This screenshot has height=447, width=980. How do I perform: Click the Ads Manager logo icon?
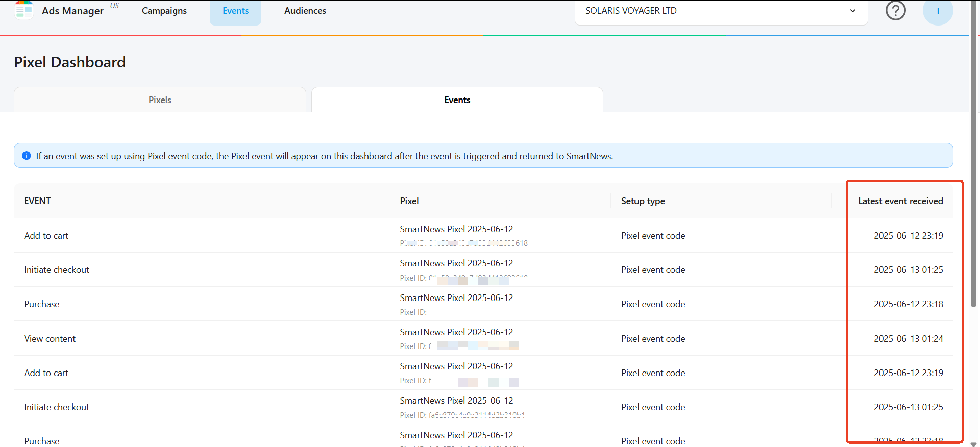(24, 10)
